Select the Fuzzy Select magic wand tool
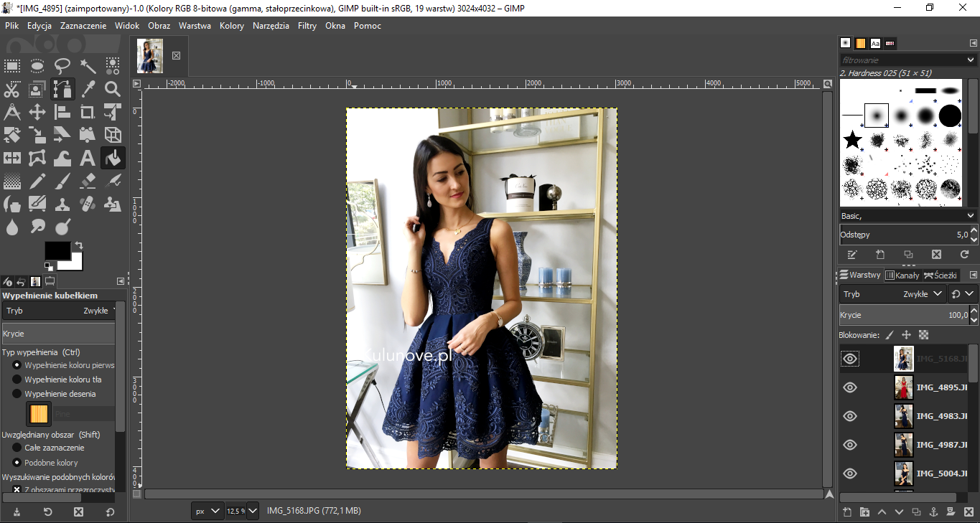The width and height of the screenshot is (980, 523). click(88, 67)
